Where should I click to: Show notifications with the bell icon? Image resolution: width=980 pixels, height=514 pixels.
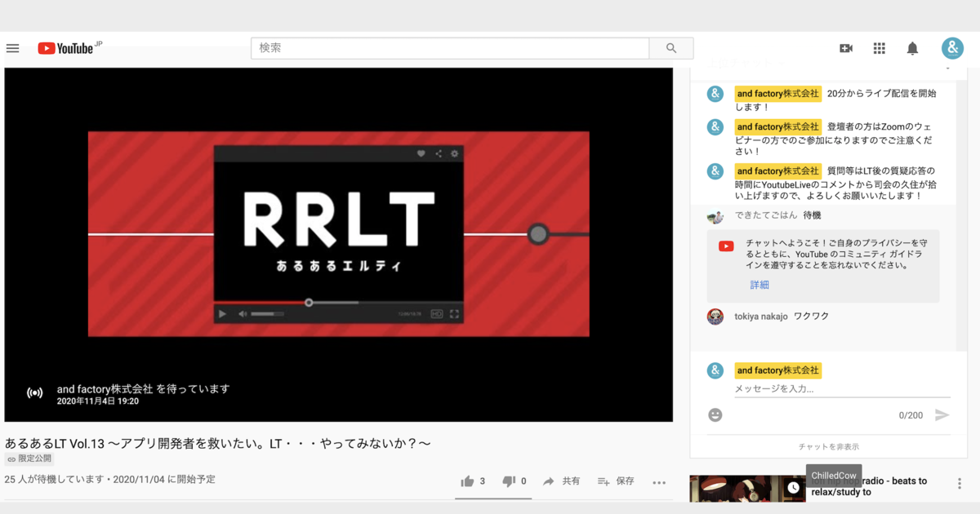(913, 49)
